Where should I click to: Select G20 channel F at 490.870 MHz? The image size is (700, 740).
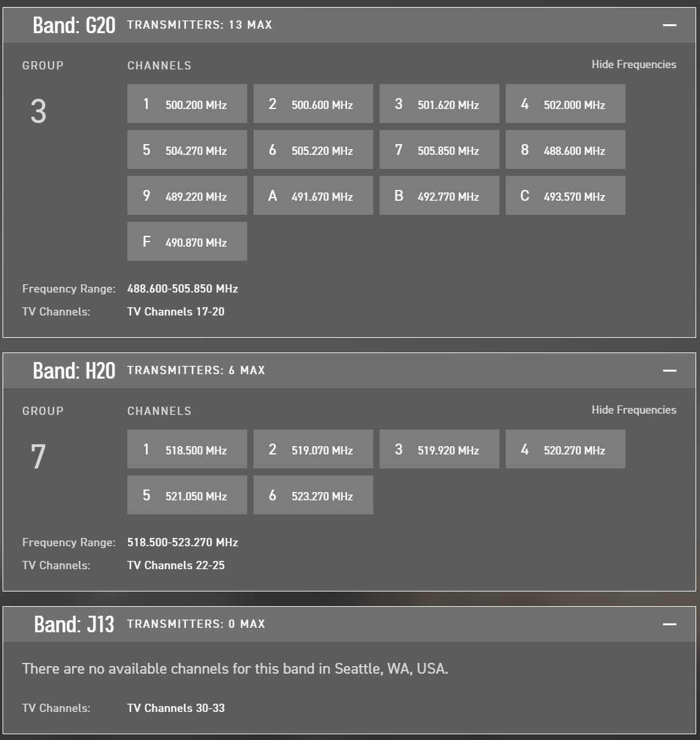tap(187, 242)
